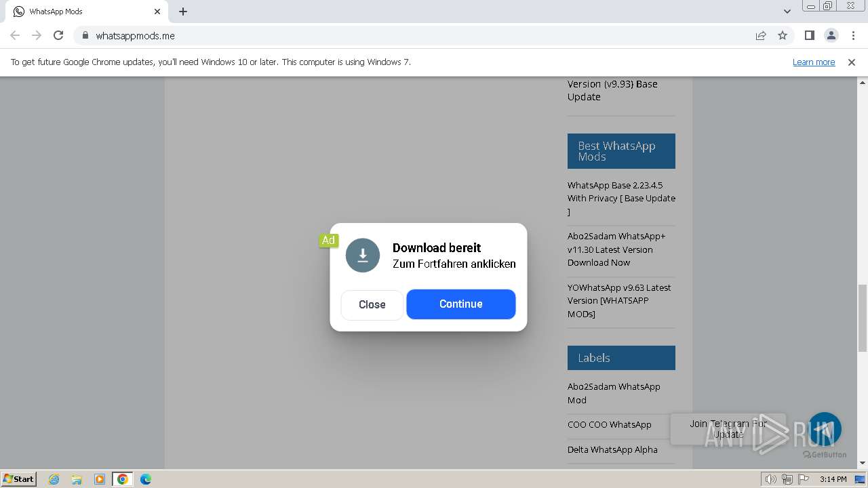Open the Version (v9.93) Base Update link
The height and width of the screenshot is (488, 868).
click(612, 90)
